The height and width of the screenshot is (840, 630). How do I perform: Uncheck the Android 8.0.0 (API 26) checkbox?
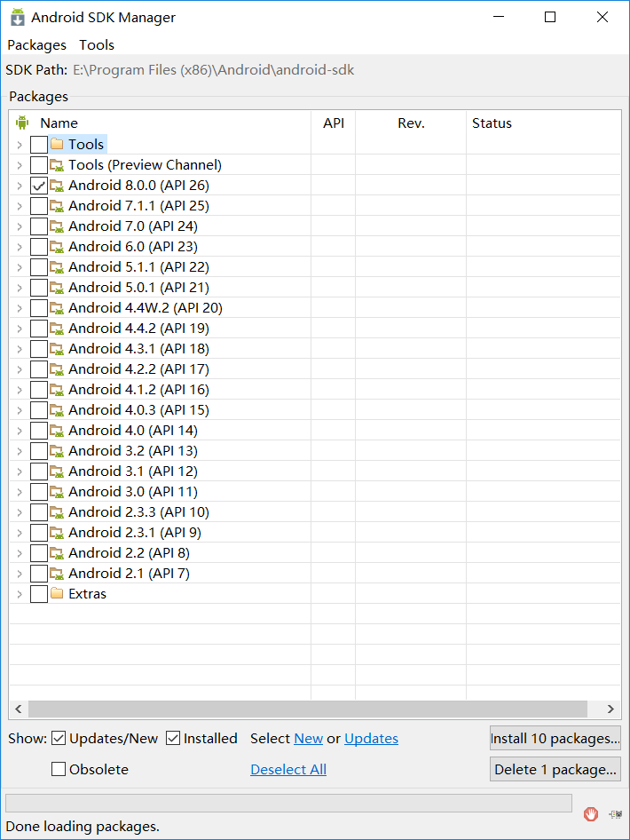(x=39, y=186)
